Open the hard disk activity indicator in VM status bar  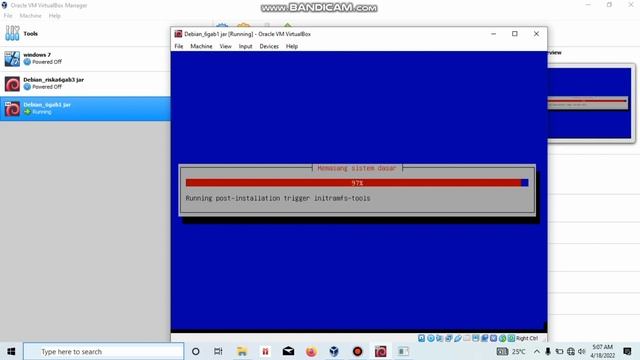422,338
